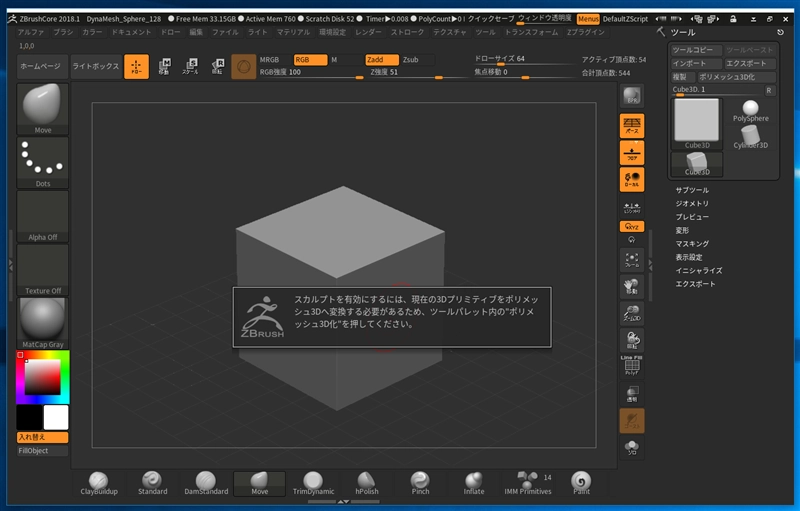Click the Gizmo 3D sphere icon
Screen dimensions: 800x511
(243, 66)
